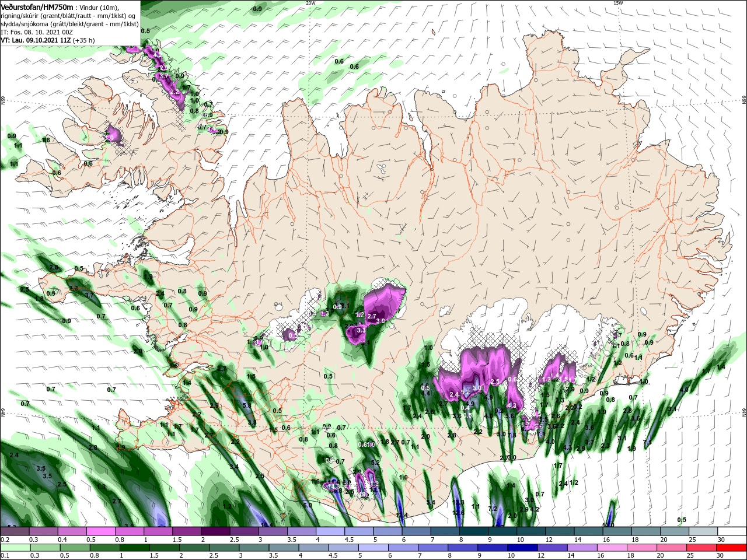This screenshot has width=747, height=560.
Task: Click the 5.2 precipitation value on map
Action: click(x=375, y=463)
